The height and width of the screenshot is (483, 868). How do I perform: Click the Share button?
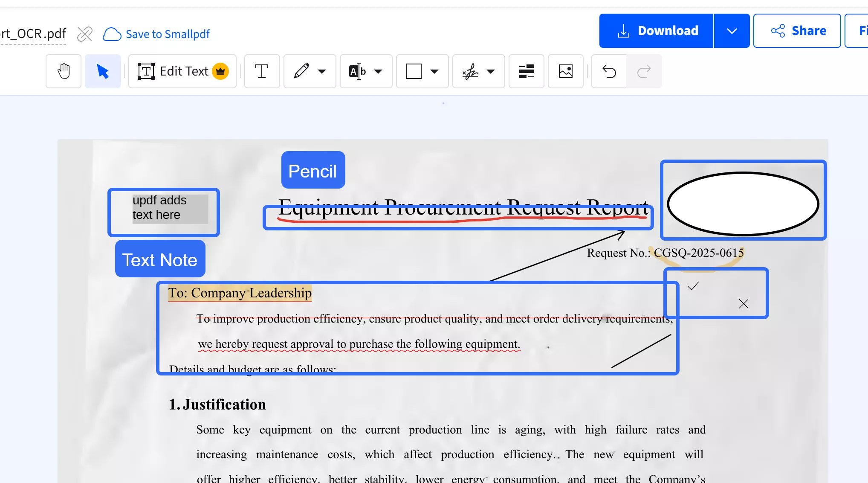797,31
